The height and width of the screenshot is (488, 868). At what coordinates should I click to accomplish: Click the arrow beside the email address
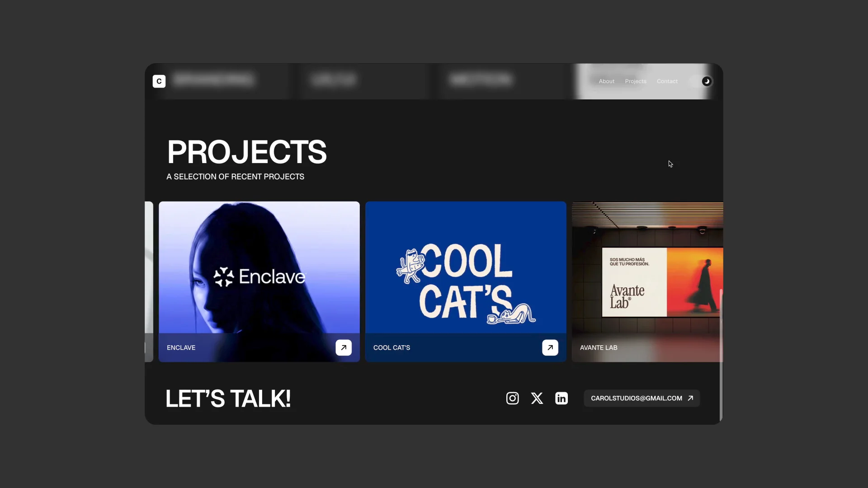point(690,398)
